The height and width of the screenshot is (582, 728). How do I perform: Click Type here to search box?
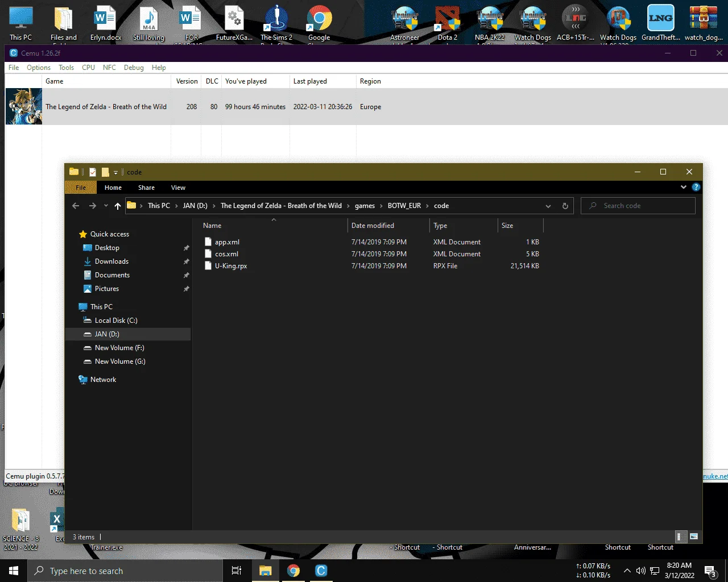click(125, 571)
